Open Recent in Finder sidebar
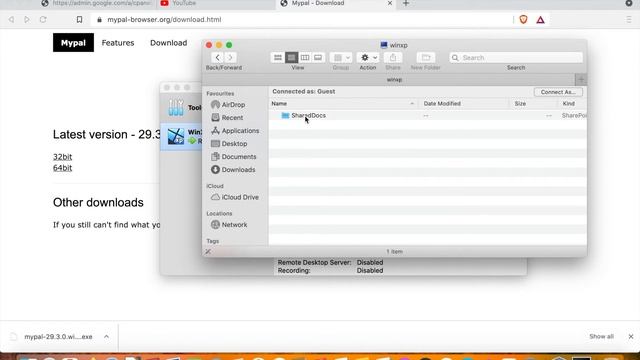The width and height of the screenshot is (640, 360). pos(227,118)
